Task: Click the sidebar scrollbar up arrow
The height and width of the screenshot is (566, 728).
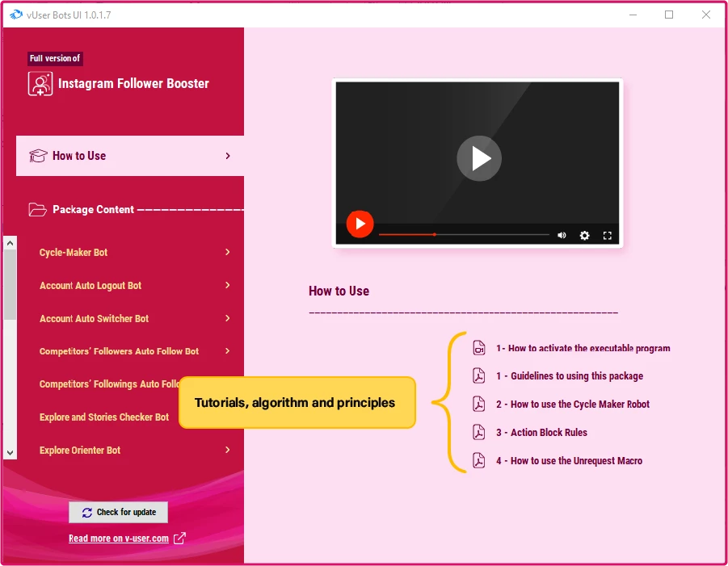Action: tap(11, 243)
